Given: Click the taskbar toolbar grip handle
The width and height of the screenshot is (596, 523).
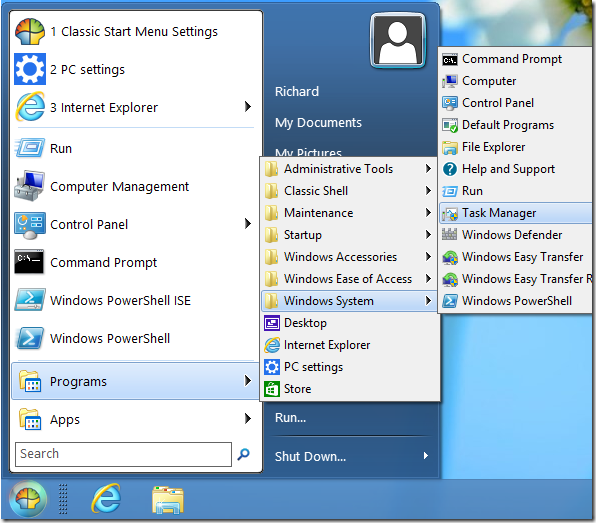Looking at the screenshot, I should coord(63,499).
